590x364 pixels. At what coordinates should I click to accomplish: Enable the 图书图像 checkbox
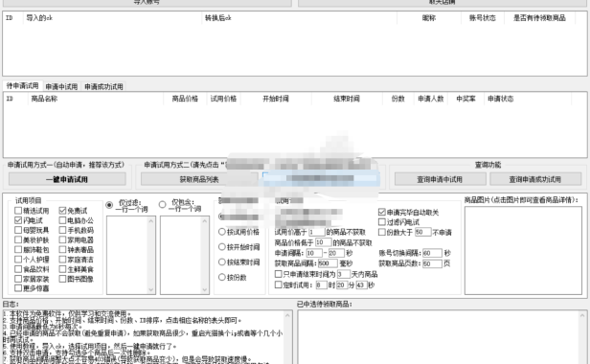click(62, 279)
